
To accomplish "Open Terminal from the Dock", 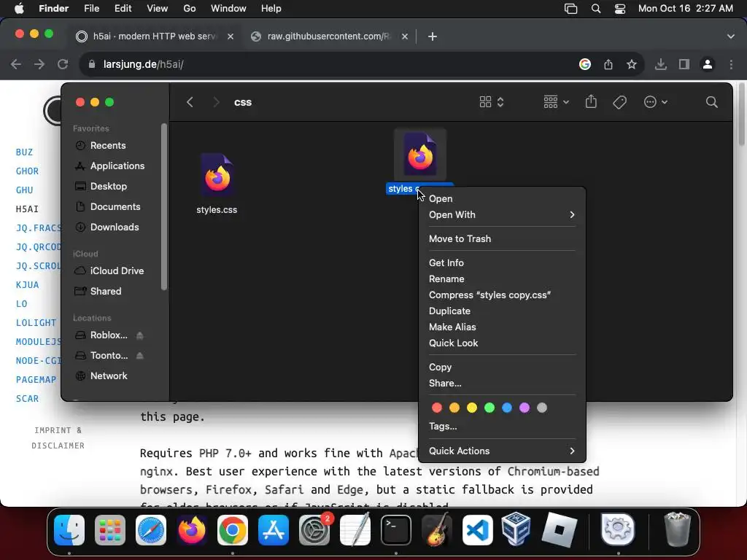I will (396, 530).
